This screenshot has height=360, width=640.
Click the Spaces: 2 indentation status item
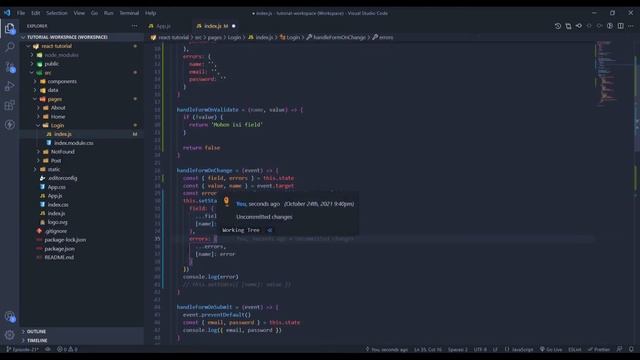pos(458,349)
